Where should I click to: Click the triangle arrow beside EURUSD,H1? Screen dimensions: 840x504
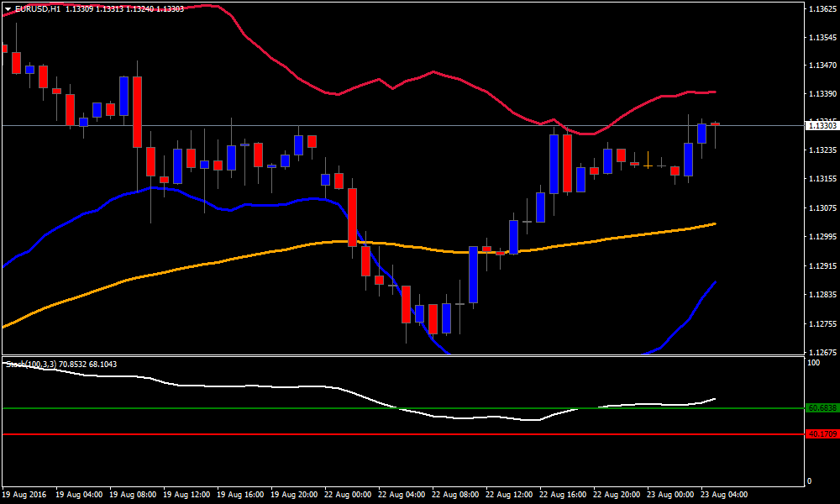click(x=8, y=9)
